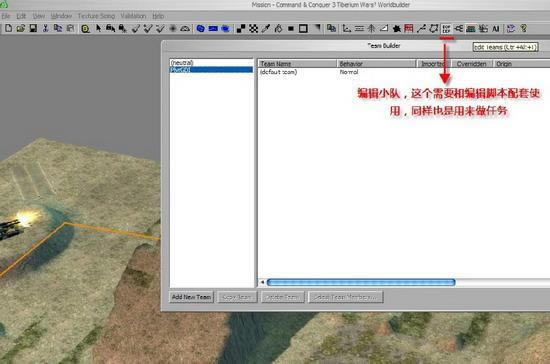Image resolution: width=550 pixels, height=364 pixels.
Task: Click the New file toolbar icon
Action: click(x=8, y=28)
